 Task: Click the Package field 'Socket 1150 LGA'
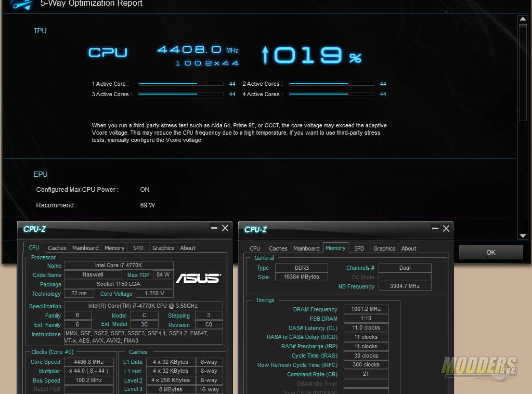[x=119, y=284]
